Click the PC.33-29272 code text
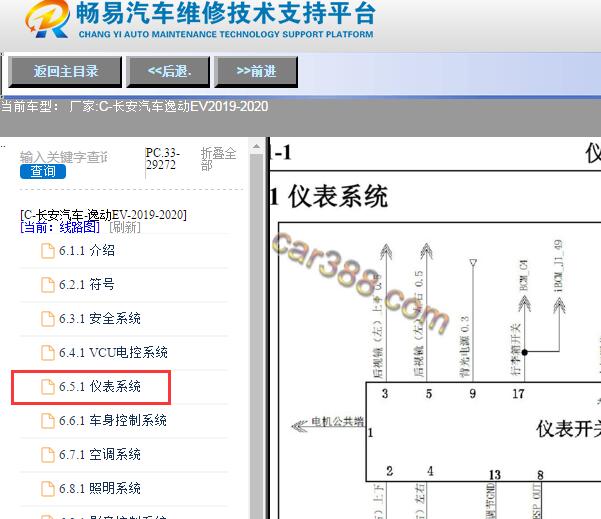The width and height of the screenshot is (601, 519). 163,159
